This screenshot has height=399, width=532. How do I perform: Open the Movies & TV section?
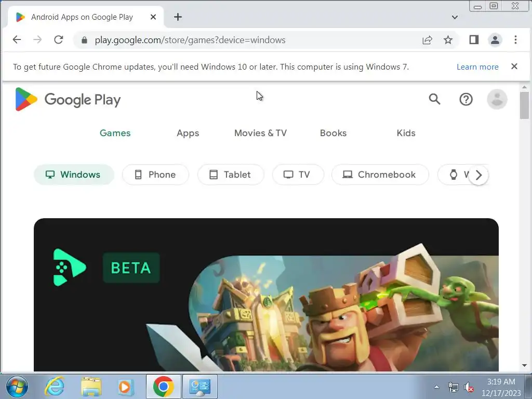(260, 133)
